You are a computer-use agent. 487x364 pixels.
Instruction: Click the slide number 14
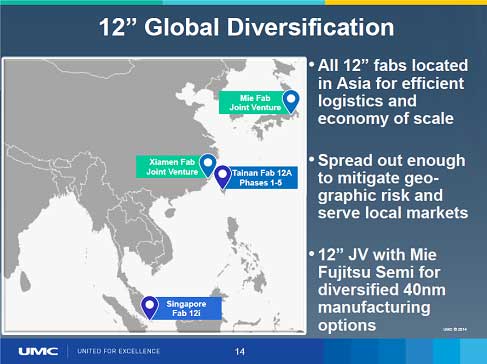[x=240, y=351]
